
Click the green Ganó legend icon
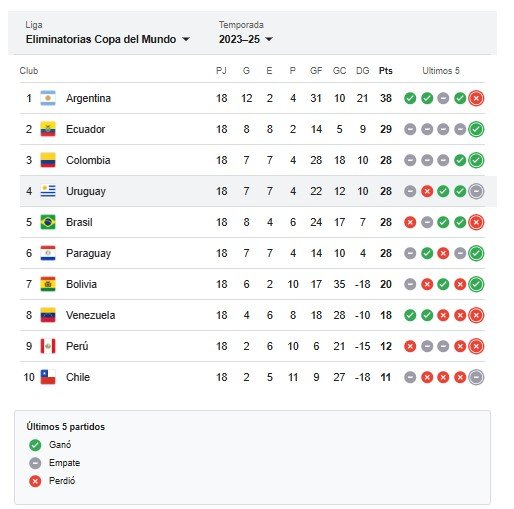pyautogui.click(x=35, y=445)
